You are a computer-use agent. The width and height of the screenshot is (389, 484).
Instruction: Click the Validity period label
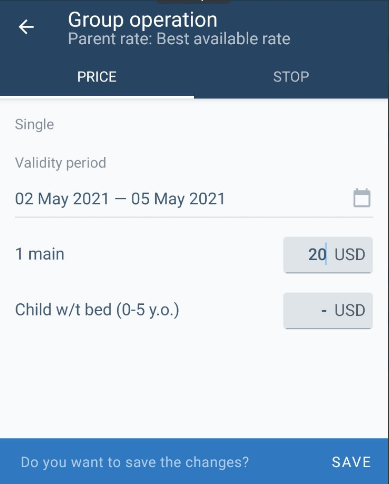61,163
